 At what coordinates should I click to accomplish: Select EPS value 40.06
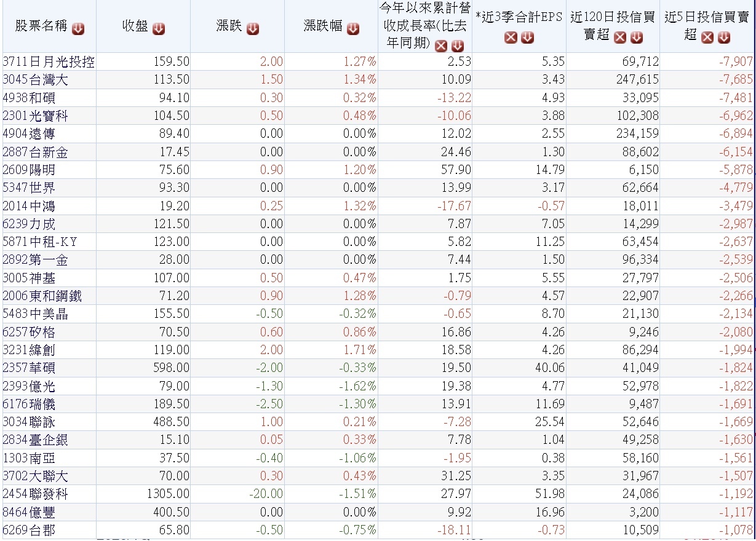[551, 368]
